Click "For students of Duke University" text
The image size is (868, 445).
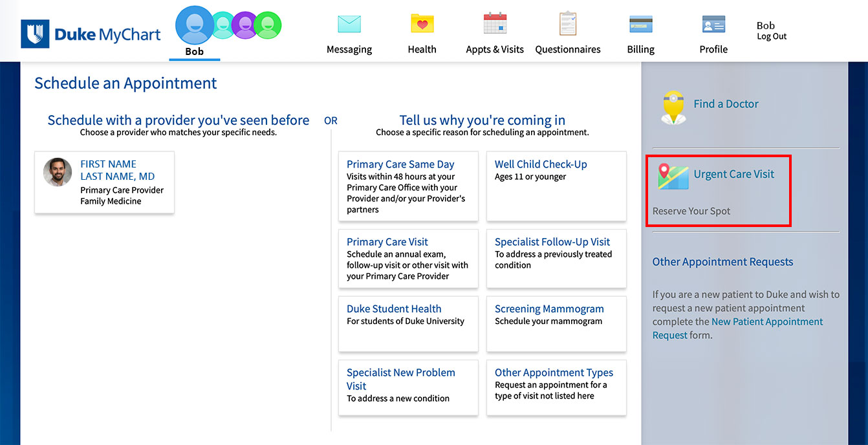click(406, 321)
